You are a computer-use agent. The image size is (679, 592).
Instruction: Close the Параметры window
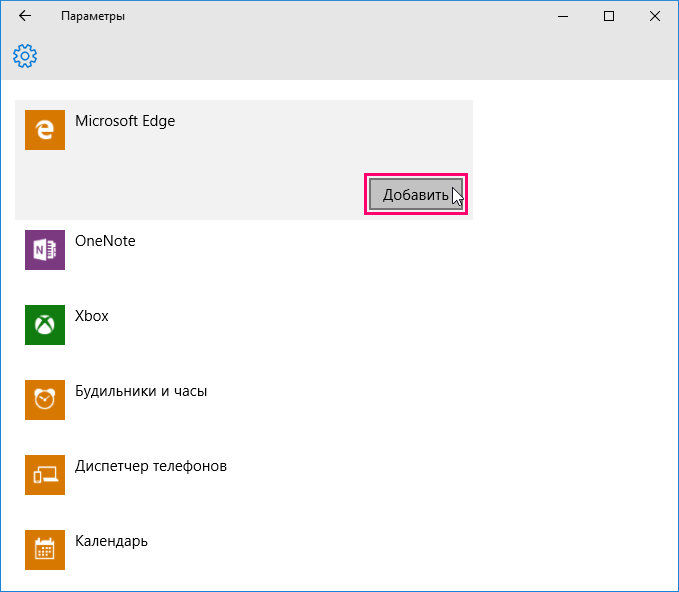(x=654, y=16)
